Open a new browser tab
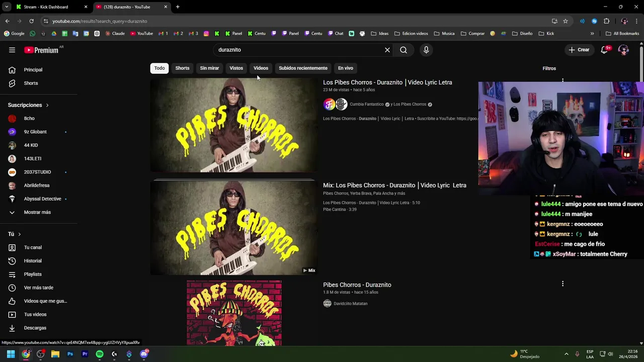The width and height of the screenshot is (644, 362). (x=178, y=7)
